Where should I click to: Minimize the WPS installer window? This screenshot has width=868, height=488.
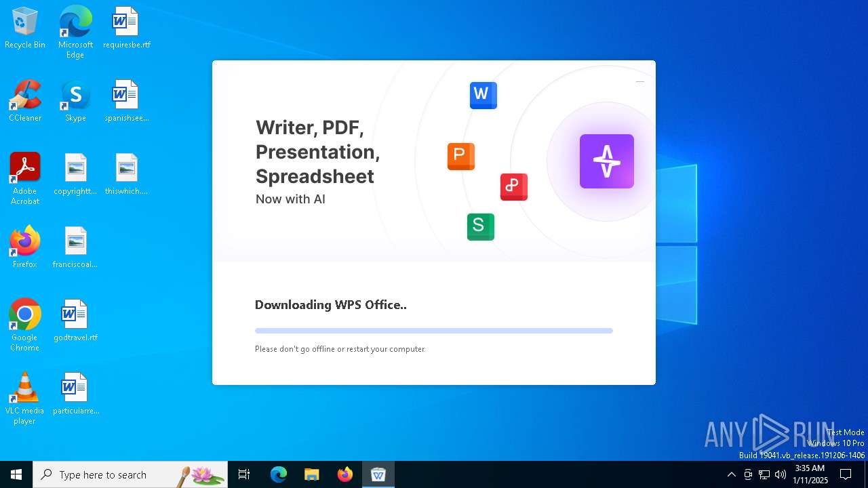pyautogui.click(x=639, y=82)
